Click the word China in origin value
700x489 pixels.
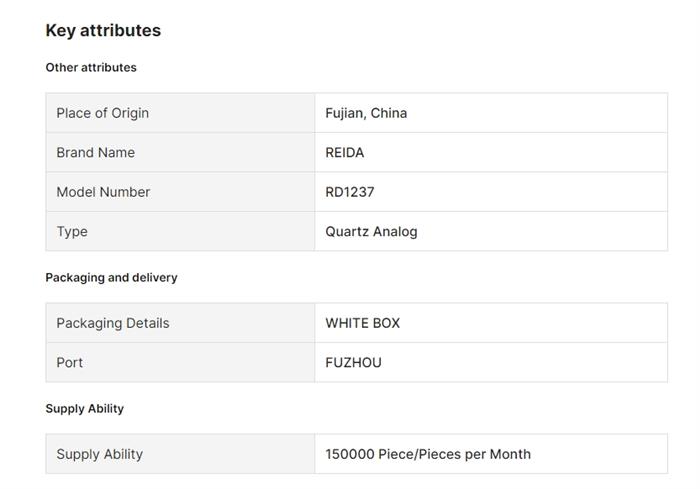click(x=389, y=113)
